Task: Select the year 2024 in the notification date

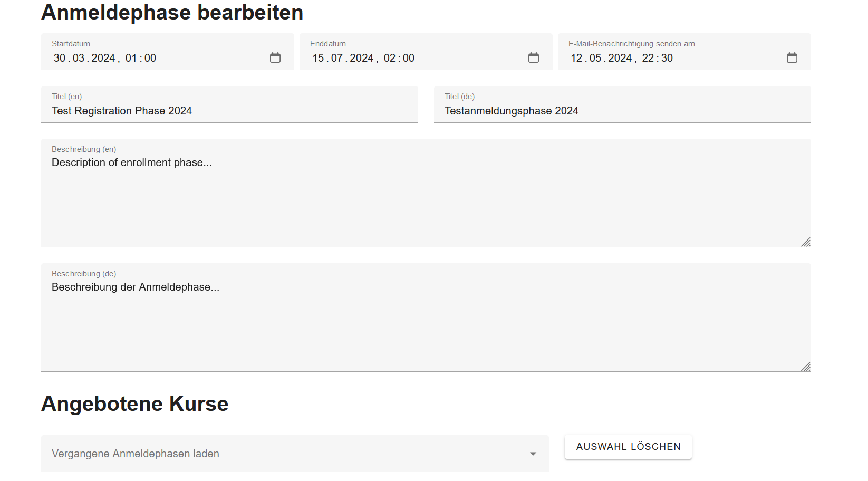Action: pyautogui.click(x=621, y=58)
